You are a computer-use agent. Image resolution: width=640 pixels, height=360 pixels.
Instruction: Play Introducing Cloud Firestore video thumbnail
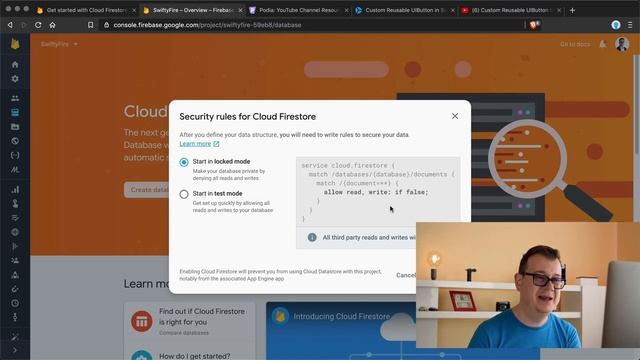coord(341,331)
